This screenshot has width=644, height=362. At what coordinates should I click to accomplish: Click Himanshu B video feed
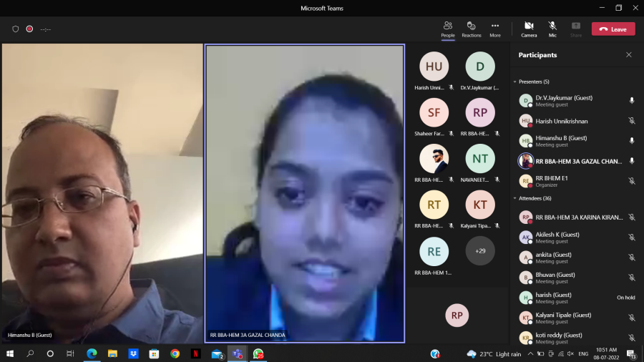(102, 193)
